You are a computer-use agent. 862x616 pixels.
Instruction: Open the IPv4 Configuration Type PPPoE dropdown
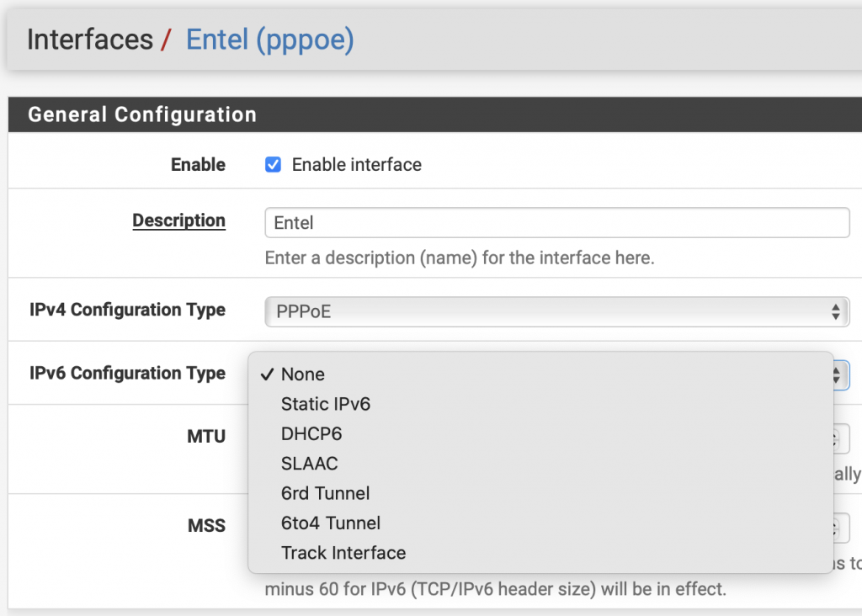(556, 311)
